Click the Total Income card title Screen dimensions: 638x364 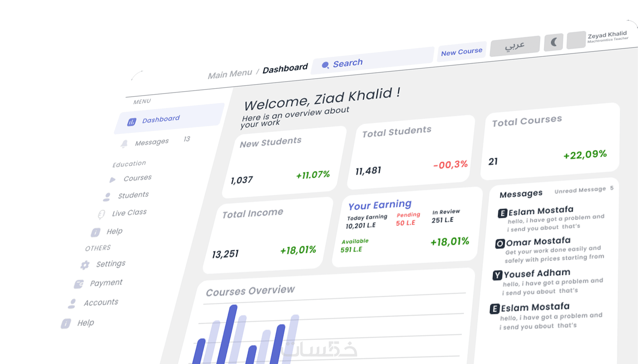253,214
